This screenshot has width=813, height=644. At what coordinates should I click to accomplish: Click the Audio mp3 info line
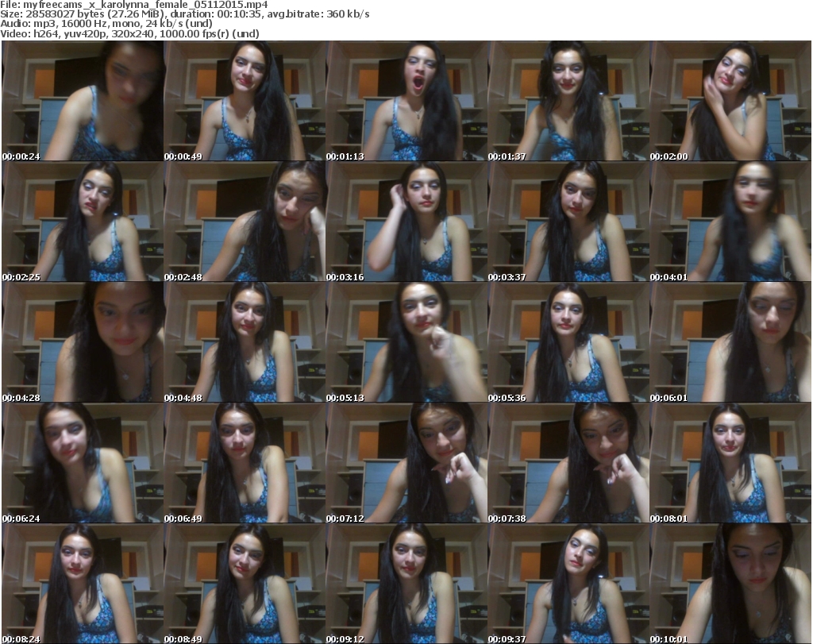point(106,24)
